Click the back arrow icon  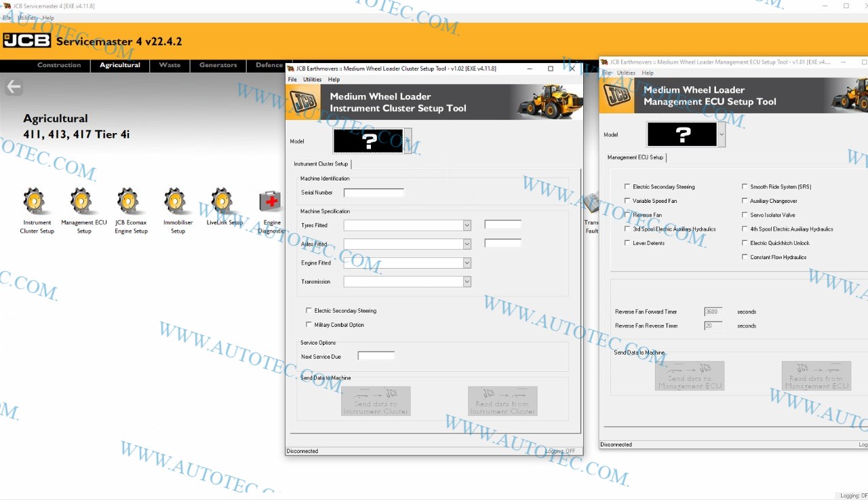point(14,87)
